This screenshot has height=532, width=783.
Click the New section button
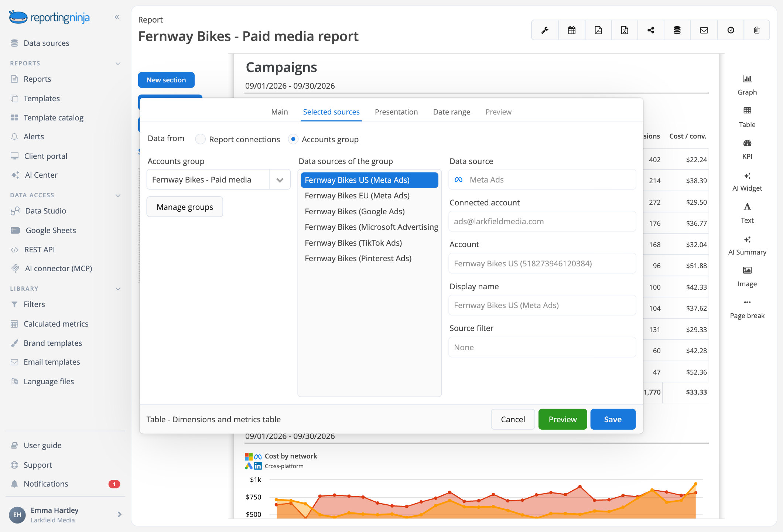[x=166, y=80]
